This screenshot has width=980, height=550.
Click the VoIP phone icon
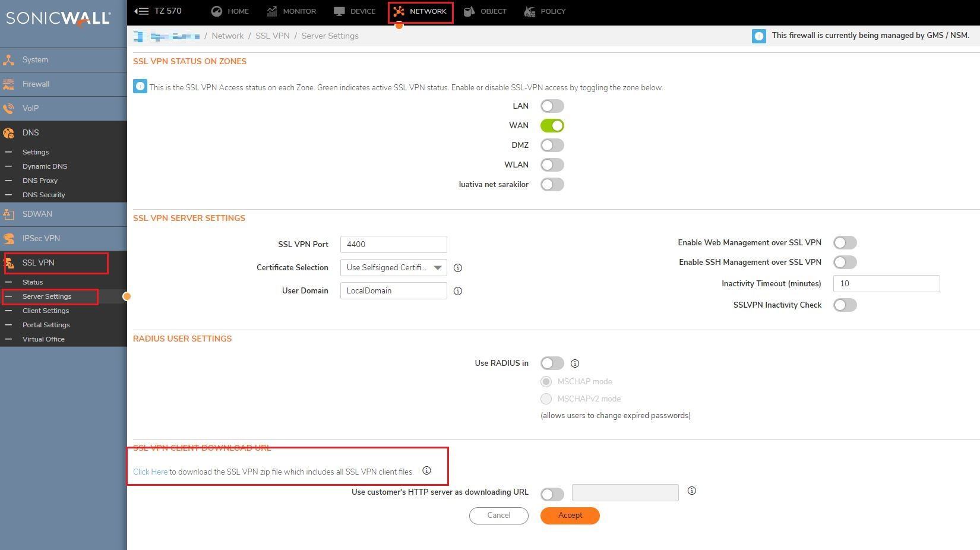point(9,109)
